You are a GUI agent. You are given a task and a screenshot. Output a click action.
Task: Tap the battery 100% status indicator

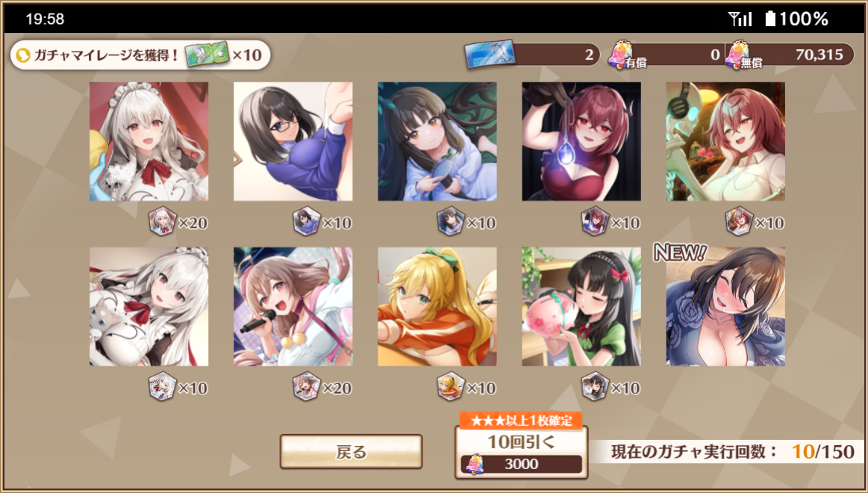[796, 19]
